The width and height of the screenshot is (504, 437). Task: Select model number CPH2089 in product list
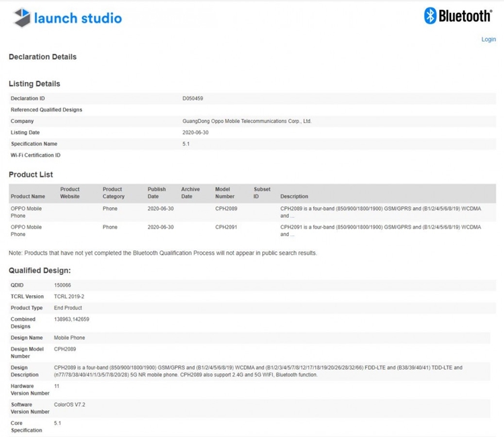226,208
